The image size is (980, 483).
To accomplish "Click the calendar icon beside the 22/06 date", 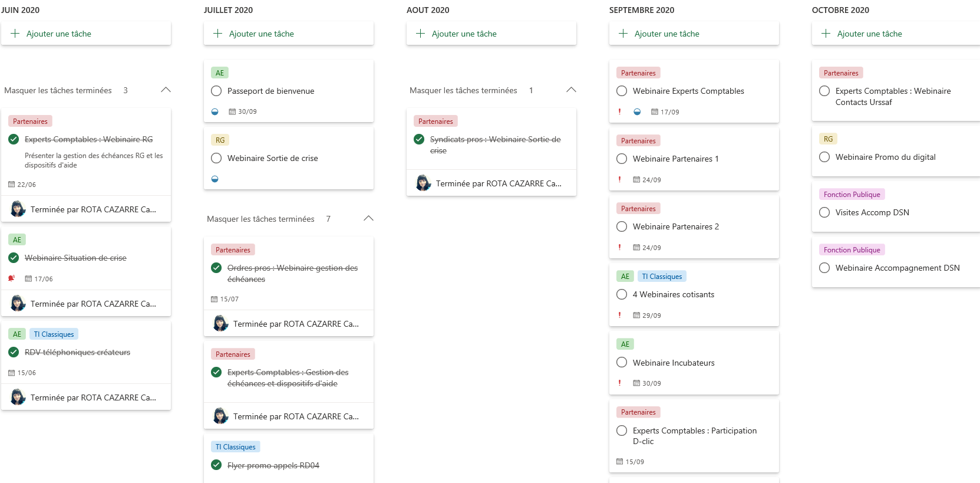I will 11,185.
